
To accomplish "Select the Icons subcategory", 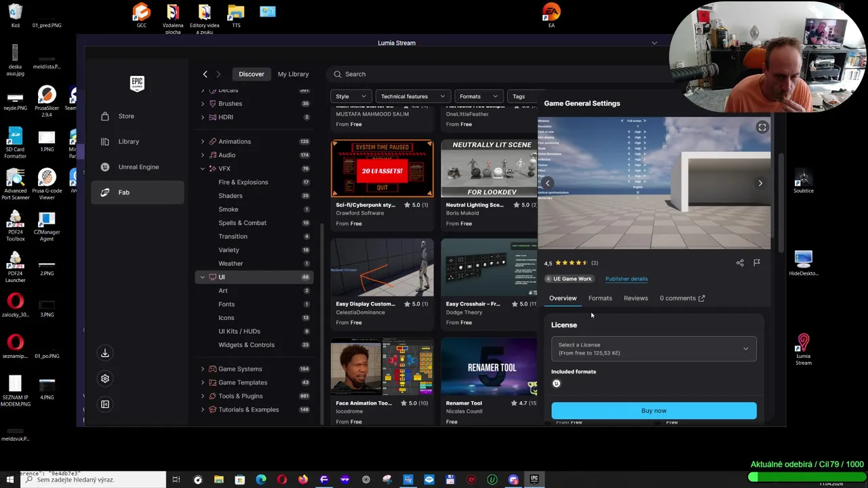I will pos(226,318).
